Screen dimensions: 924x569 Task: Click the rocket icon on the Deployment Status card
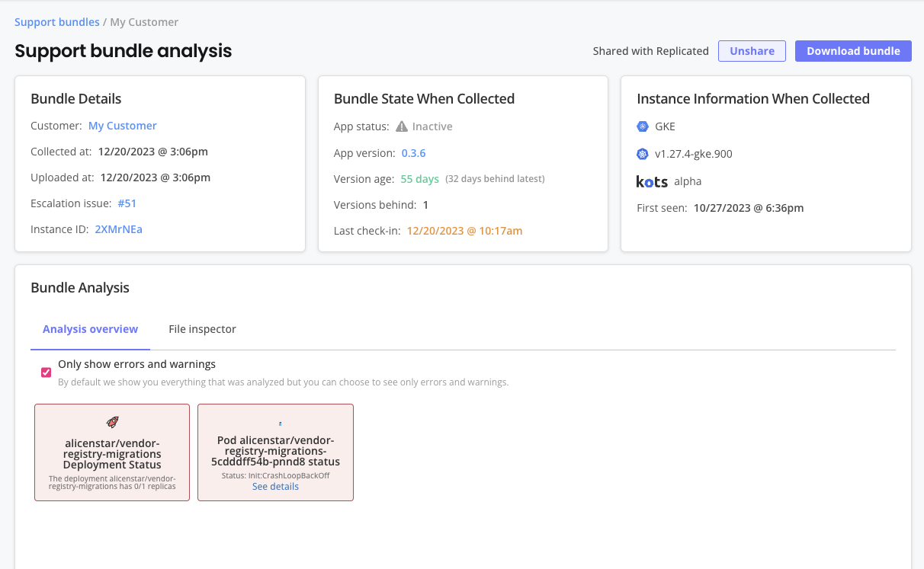(111, 421)
